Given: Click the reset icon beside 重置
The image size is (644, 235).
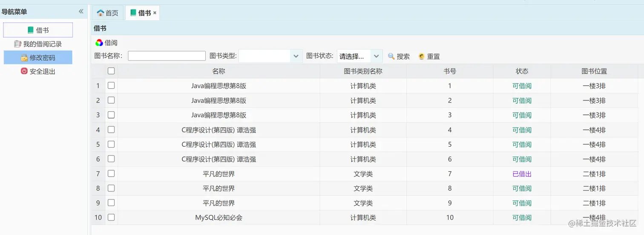Looking at the screenshot, I should coord(422,56).
